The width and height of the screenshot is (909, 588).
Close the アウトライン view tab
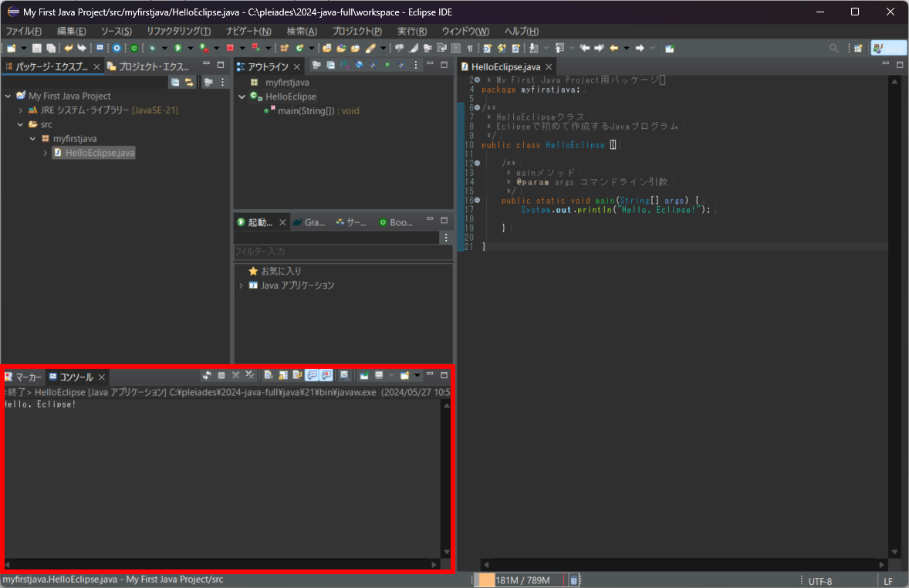pos(297,66)
